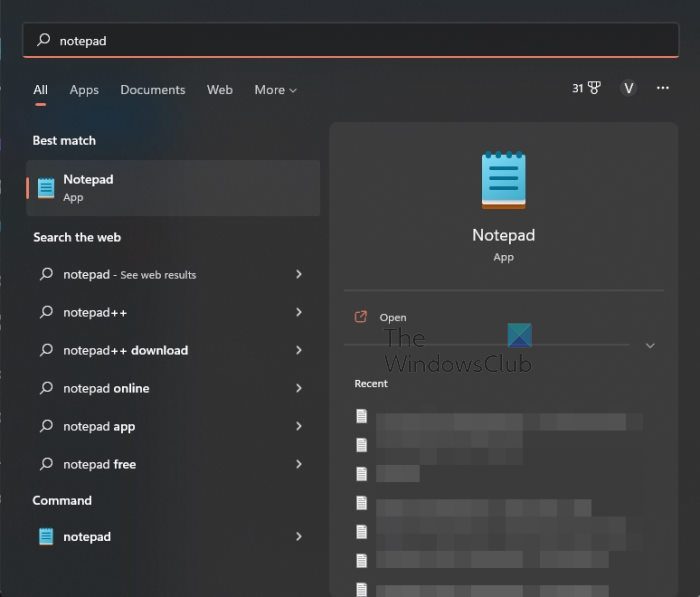Click the V user account avatar

coord(629,88)
